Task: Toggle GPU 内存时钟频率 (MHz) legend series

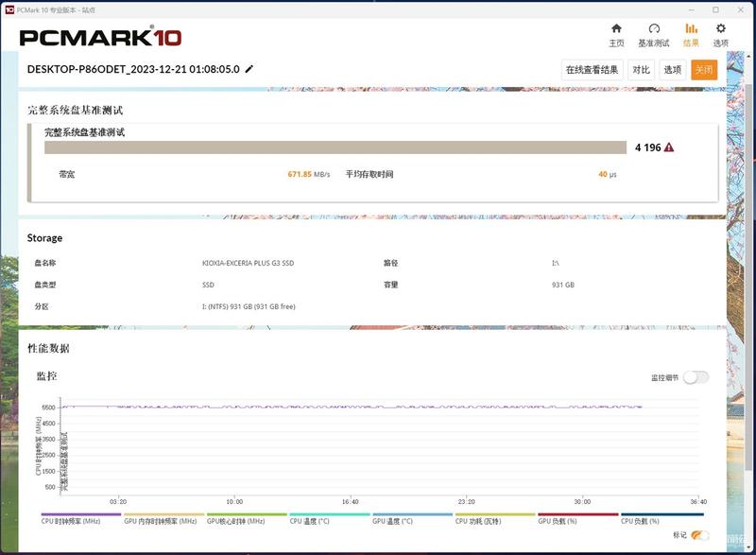Action: [x=163, y=519]
